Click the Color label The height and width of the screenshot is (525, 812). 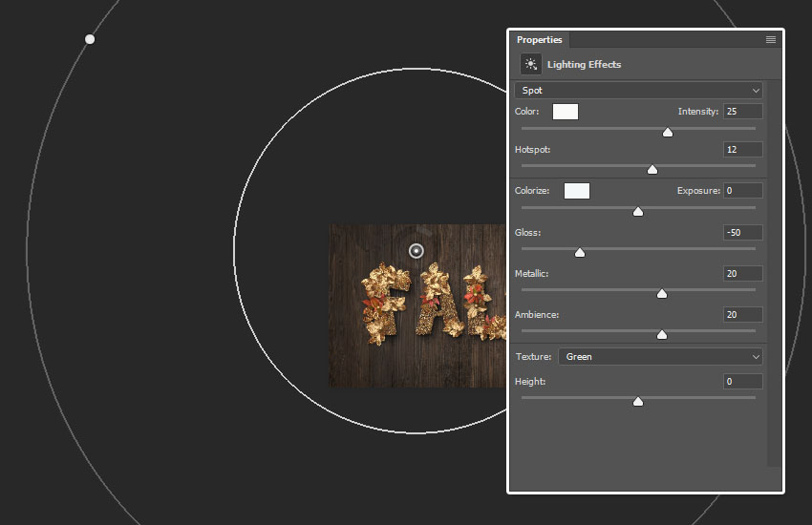tap(526, 112)
